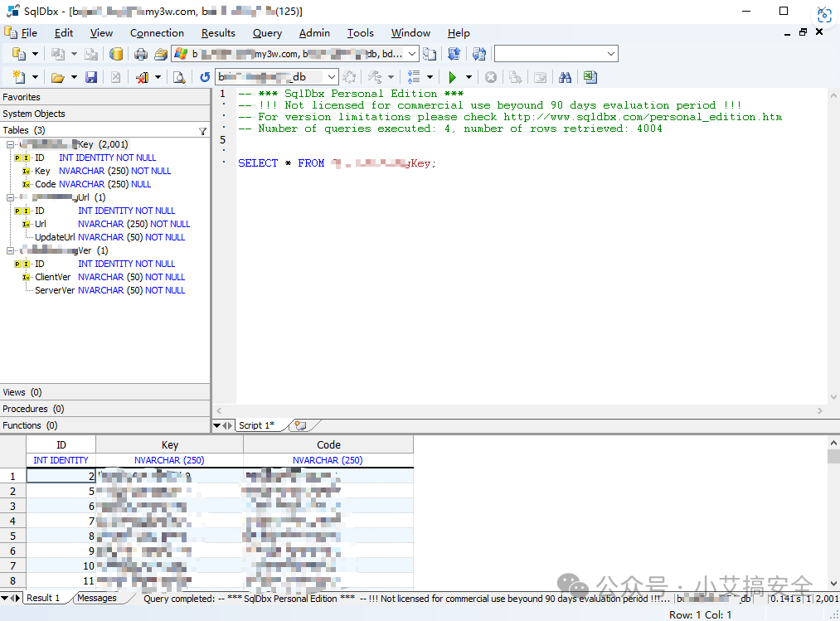Click the print setup icon beside Print
Viewport: 840px width, 621px height.
pyautogui.click(x=161, y=54)
